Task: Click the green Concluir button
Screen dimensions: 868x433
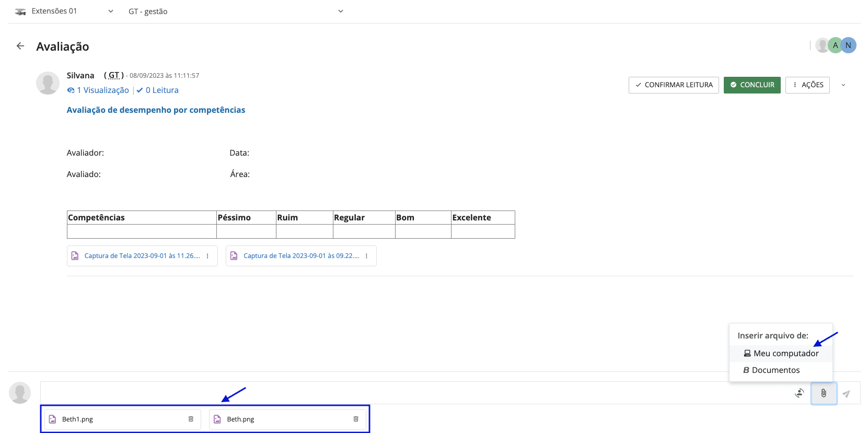Action: [751, 85]
